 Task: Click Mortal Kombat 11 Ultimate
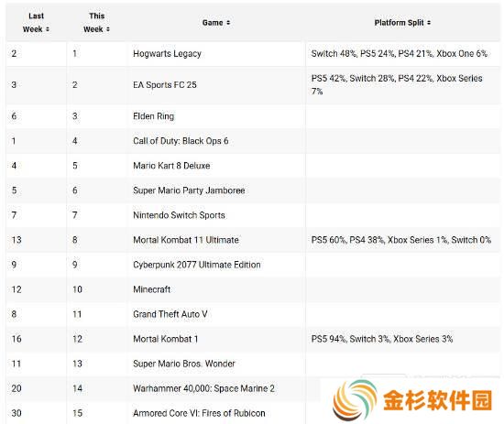click(x=186, y=240)
